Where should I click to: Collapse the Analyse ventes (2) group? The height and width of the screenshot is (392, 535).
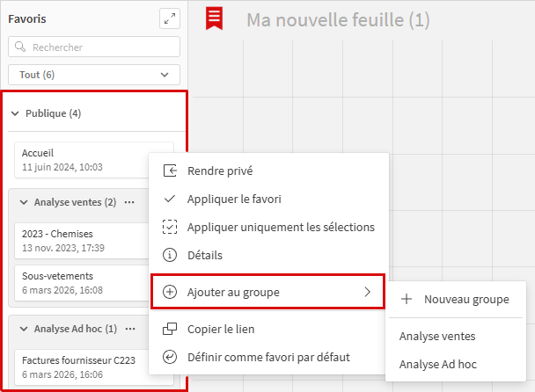coord(24,202)
